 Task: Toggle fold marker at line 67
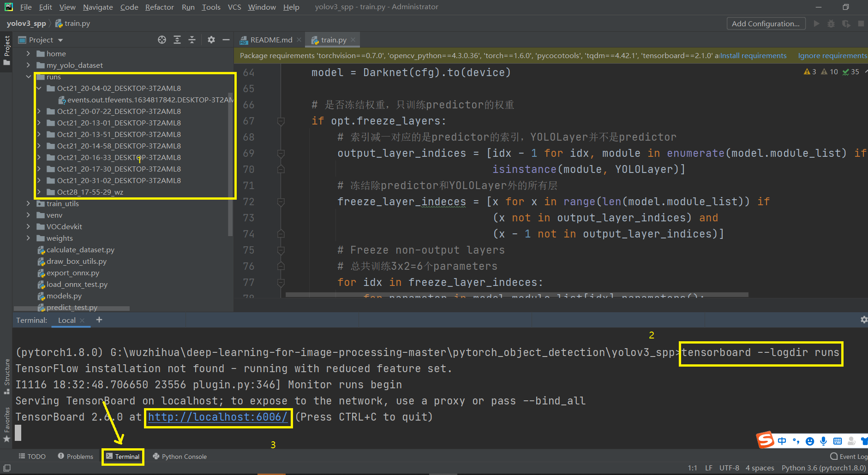pyautogui.click(x=281, y=121)
